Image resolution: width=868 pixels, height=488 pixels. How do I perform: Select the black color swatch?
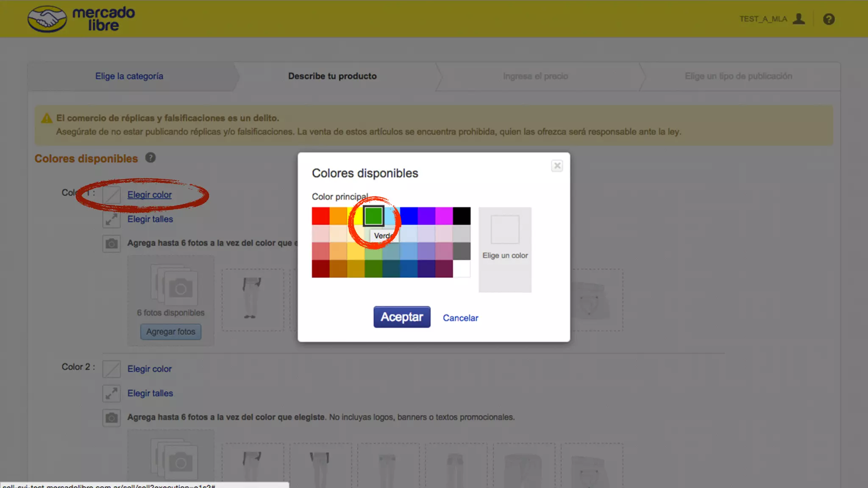point(462,216)
